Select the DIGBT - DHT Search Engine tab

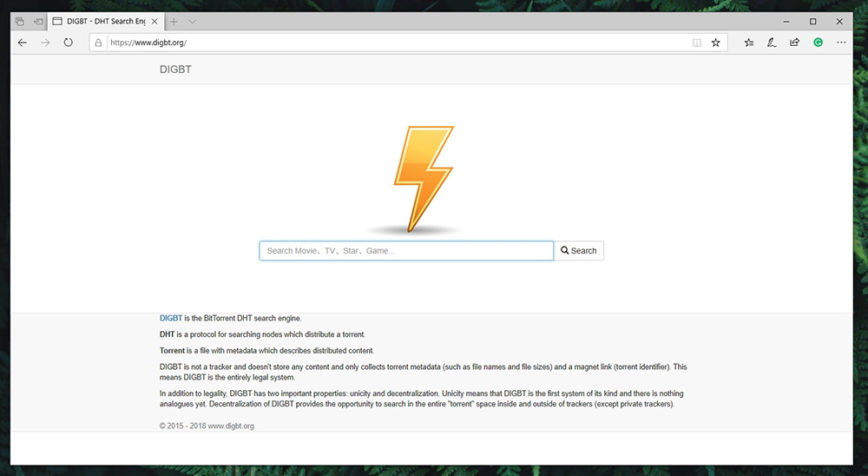pyautogui.click(x=105, y=22)
